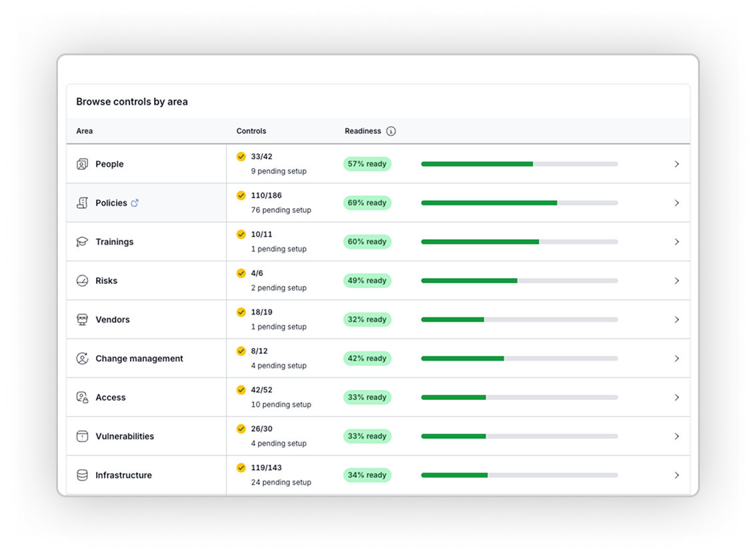Click the Trainings readiness progress bar
Image resolution: width=756 pixels, height=556 pixels.
(x=519, y=242)
